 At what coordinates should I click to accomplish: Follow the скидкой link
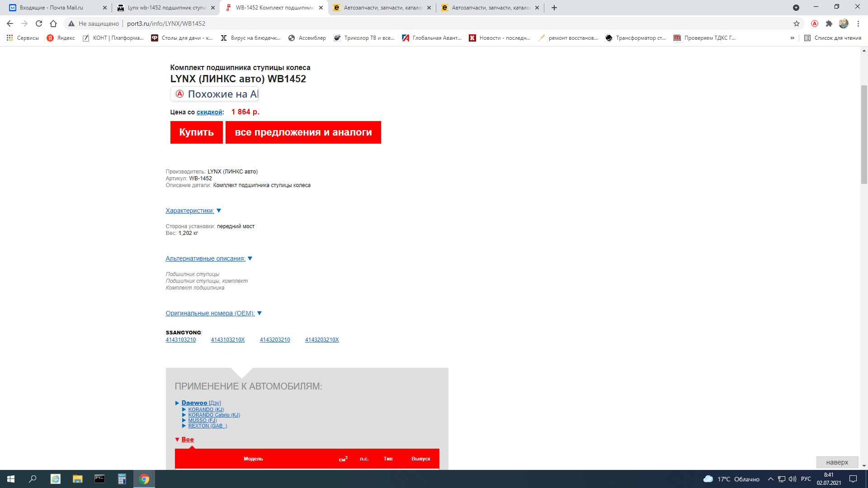(209, 112)
